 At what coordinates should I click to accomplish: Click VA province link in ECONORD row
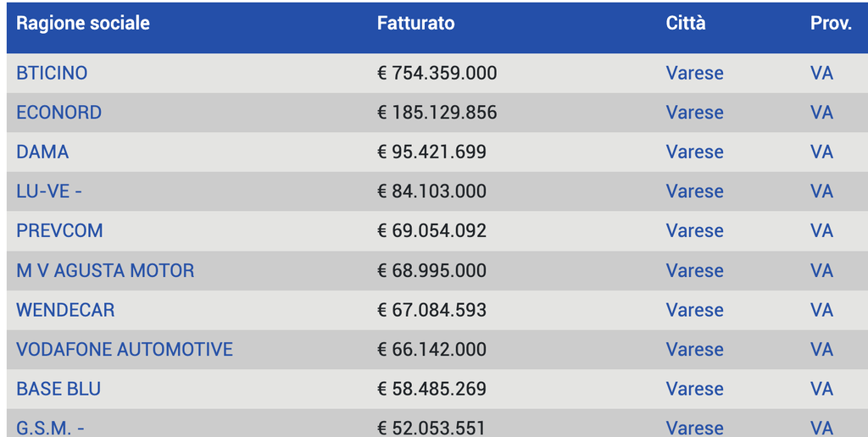[x=821, y=113]
